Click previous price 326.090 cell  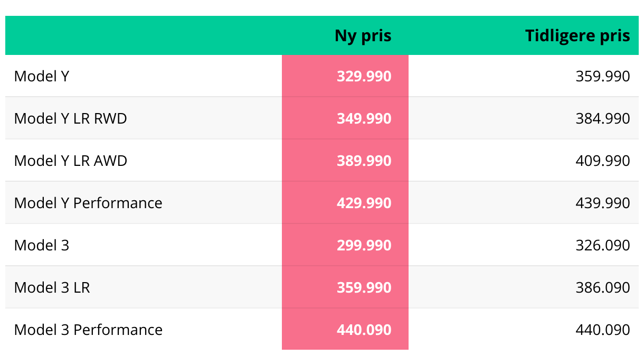tap(603, 245)
